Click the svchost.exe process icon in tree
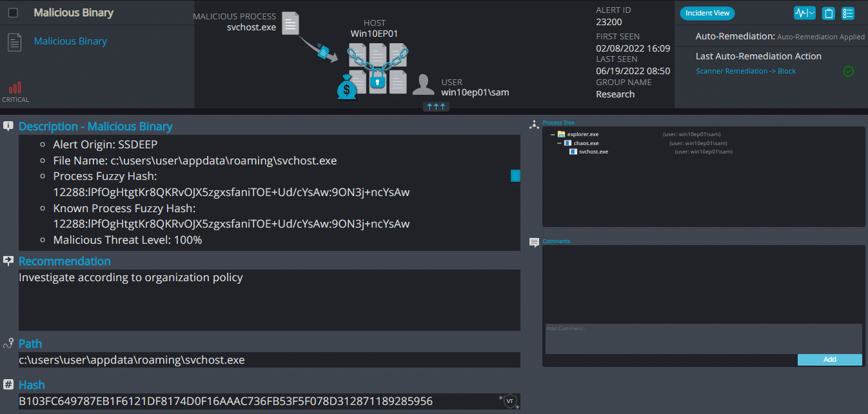This screenshot has width=868, height=414. (x=573, y=152)
